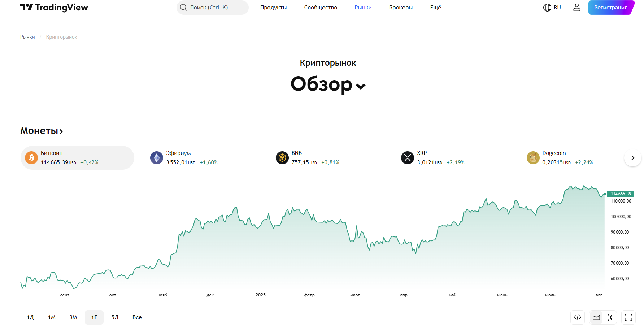
Task: Select the Bitcoin coin card
Action: [x=77, y=158]
